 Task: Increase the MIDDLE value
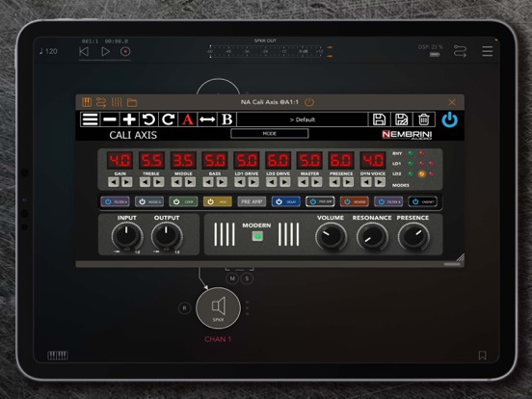tap(190, 182)
